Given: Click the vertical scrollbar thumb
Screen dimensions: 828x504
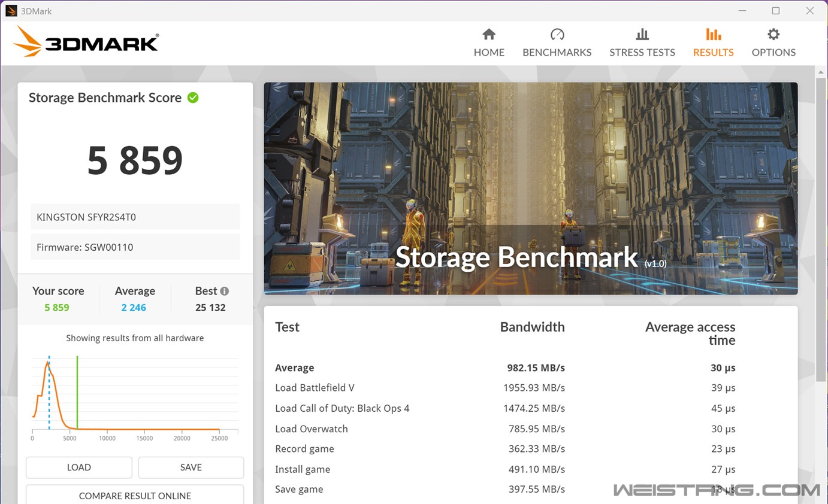Looking at the screenshot, I should (821, 229).
